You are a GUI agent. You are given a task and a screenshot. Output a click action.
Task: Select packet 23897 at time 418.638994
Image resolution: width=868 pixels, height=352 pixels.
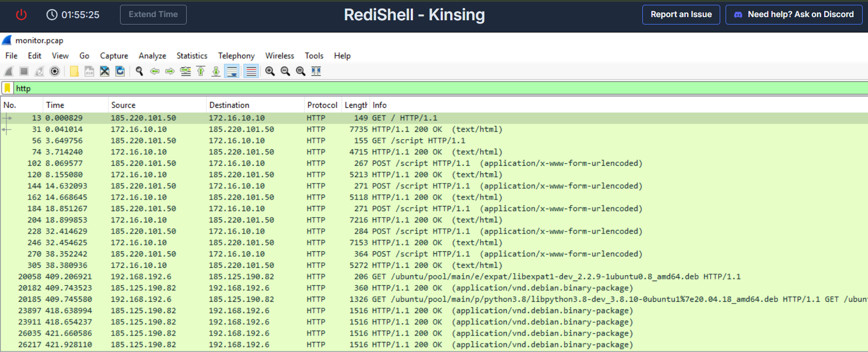click(434, 310)
